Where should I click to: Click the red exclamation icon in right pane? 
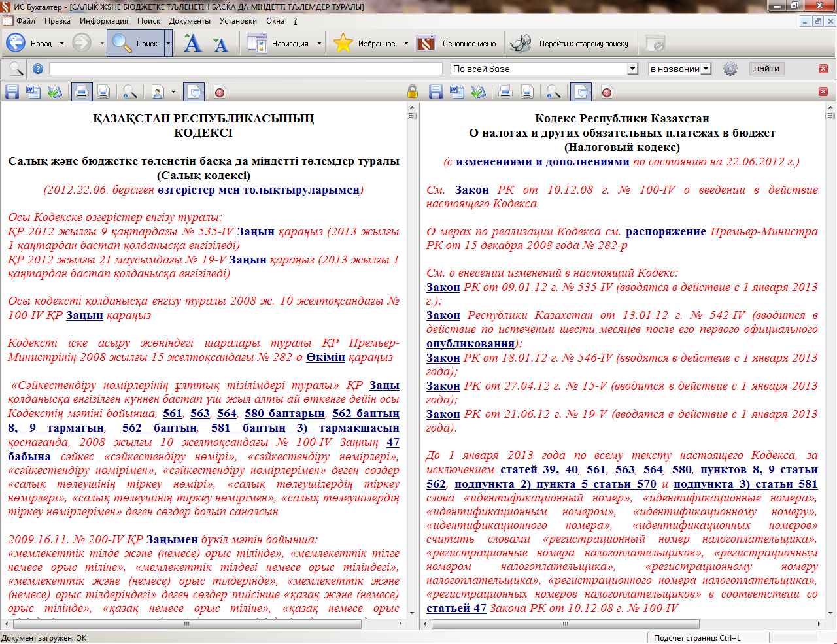click(x=607, y=92)
